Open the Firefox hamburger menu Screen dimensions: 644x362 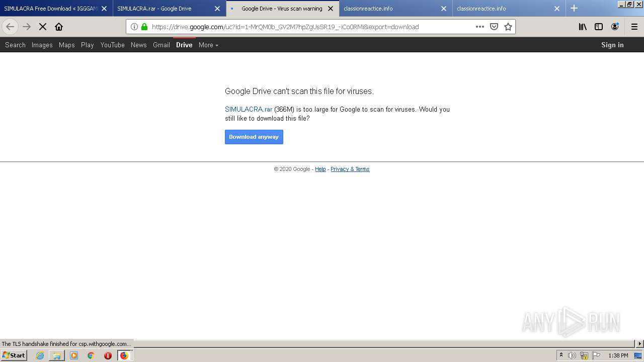(634, 27)
